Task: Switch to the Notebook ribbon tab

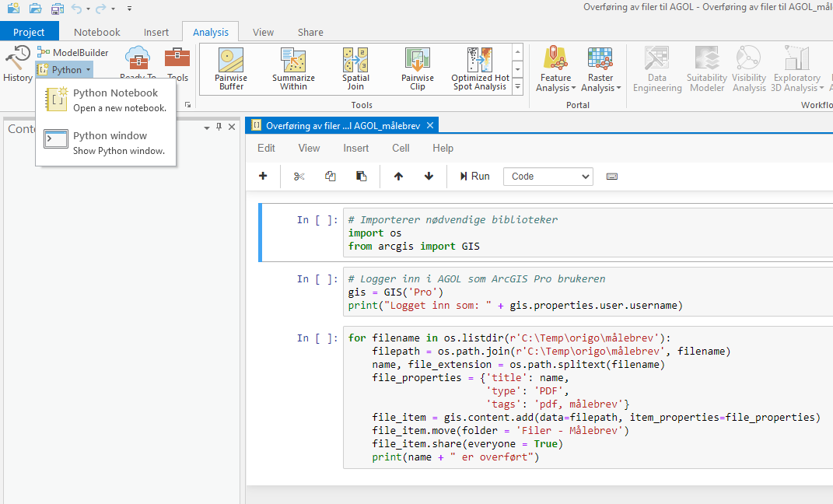Action: coord(97,32)
